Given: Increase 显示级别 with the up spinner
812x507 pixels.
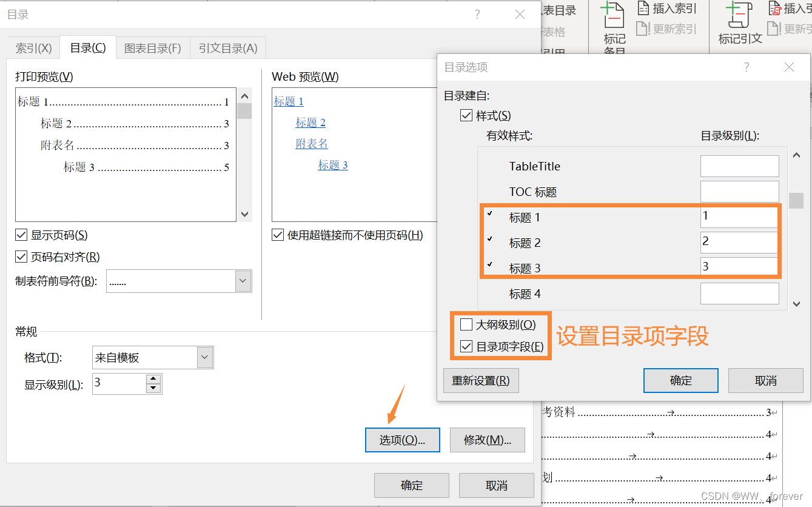Looking at the screenshot, I should pyautogui.click(x=153, y=379).
